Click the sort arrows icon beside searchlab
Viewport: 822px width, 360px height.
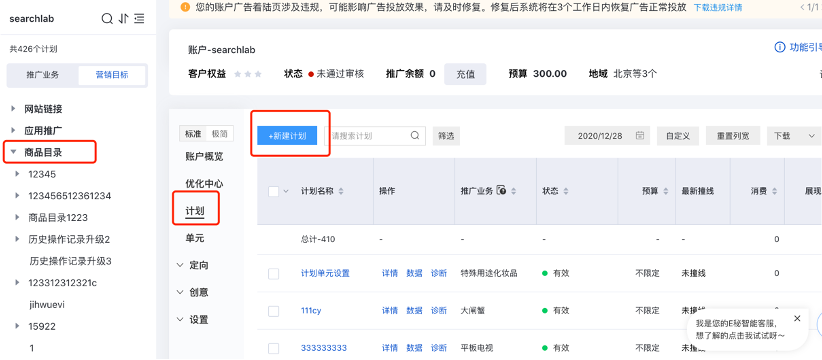(123, 19)
